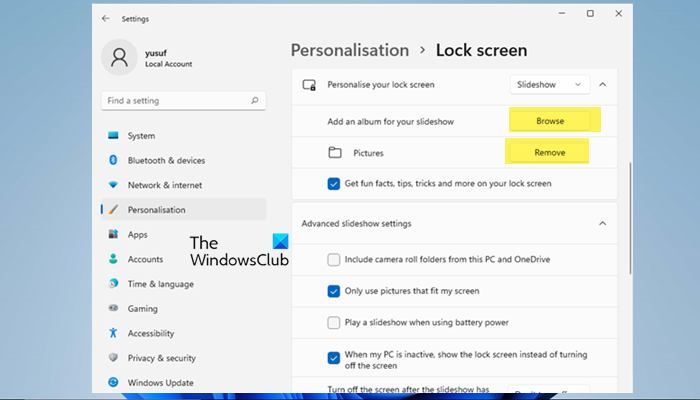Click the Gaming controller icon
Image resolution: width=700 pixels, height=400 pixels.
click(x=113, y=309)
